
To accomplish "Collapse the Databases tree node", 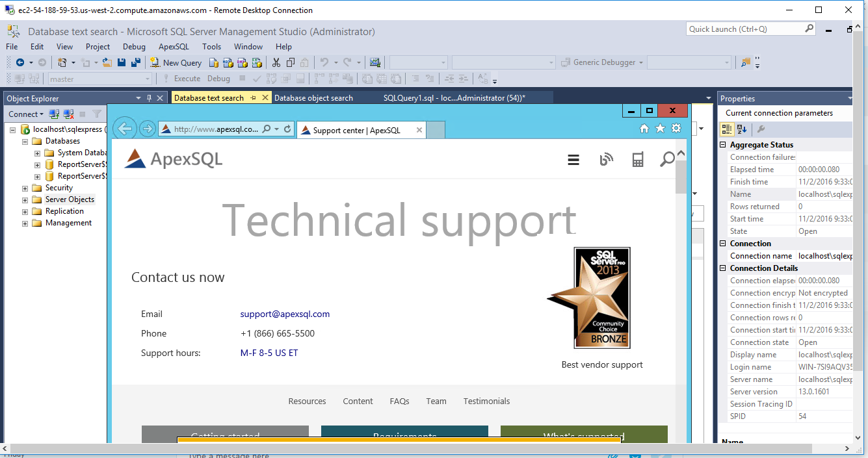I will [25, 142].
